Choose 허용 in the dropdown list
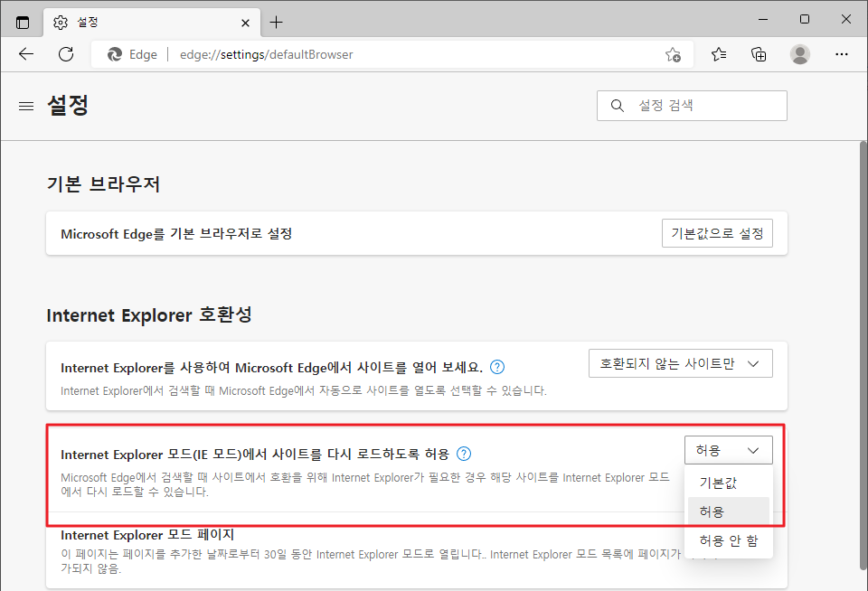The height and width of the screenshot is (591, 868). (x=729, y=511)
